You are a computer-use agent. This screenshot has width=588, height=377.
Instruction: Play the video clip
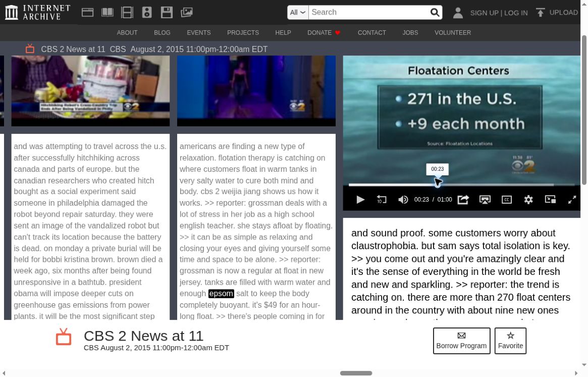360,200
